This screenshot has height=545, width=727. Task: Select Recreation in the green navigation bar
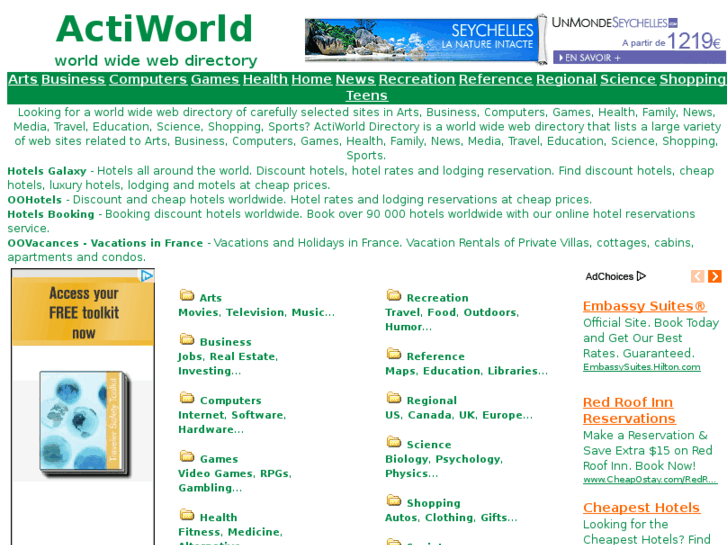[417, 79]
